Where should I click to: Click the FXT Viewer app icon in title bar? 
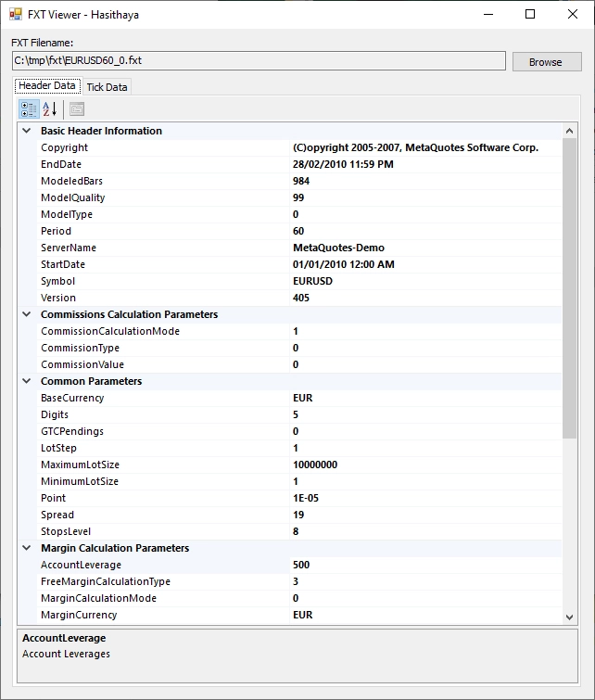[x=15, y=14]
